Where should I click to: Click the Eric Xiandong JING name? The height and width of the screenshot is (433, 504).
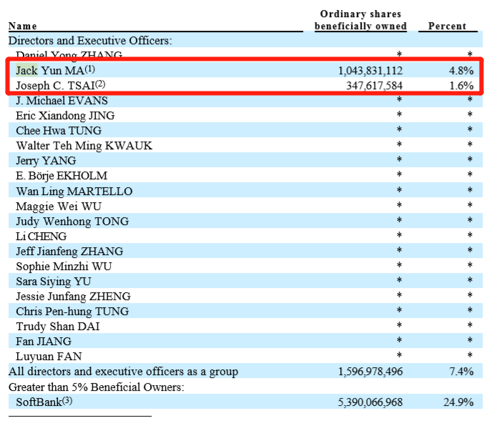(x=65, y=116)
